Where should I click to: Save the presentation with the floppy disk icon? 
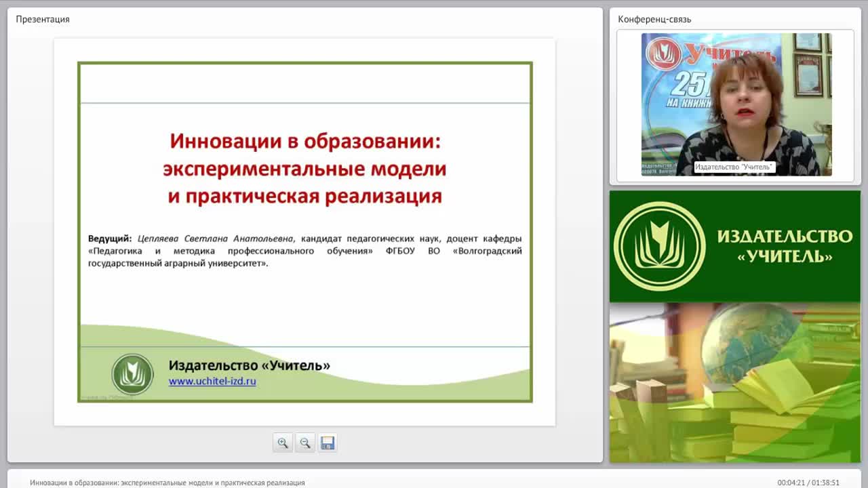point(328,443)
